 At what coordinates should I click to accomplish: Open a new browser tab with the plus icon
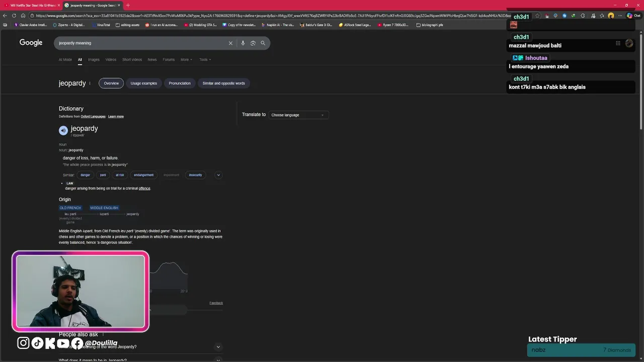click(128, 5)
